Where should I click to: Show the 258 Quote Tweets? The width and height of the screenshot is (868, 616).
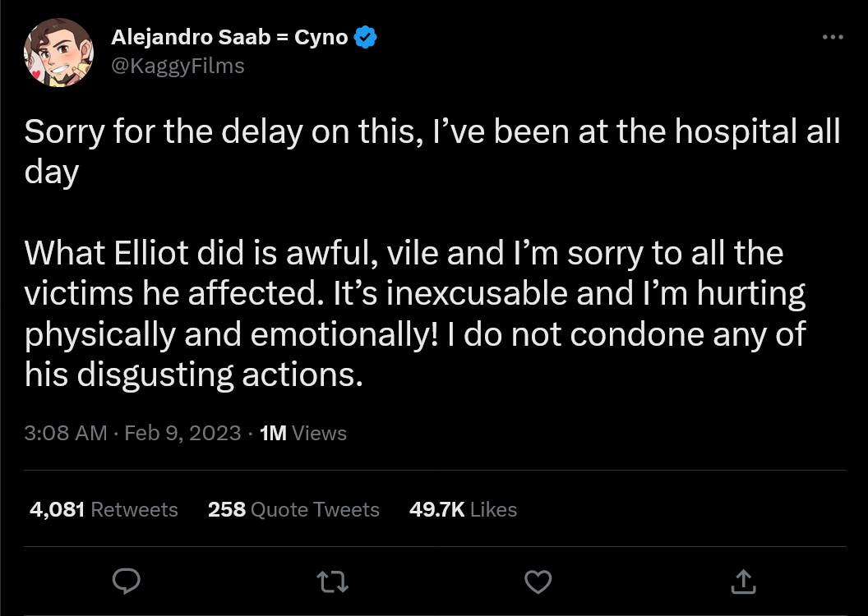tap(293, 509)
